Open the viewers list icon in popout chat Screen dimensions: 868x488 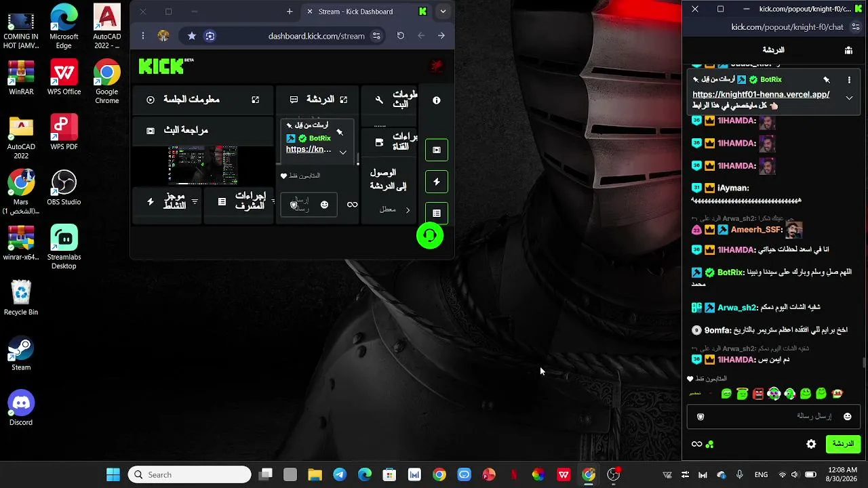click(848, 50)
